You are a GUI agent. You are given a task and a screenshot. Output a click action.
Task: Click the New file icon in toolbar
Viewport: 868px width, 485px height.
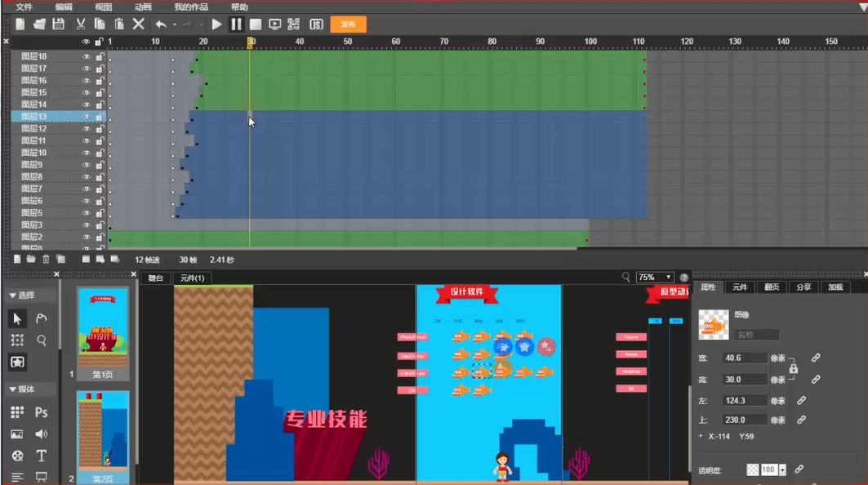(20, 24)
